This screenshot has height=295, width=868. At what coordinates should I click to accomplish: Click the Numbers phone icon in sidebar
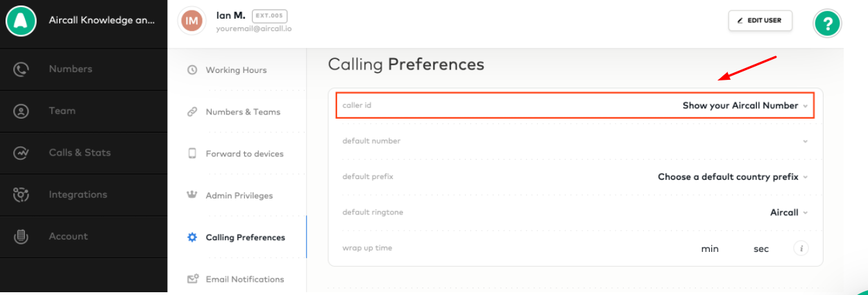tap(21, 69)
